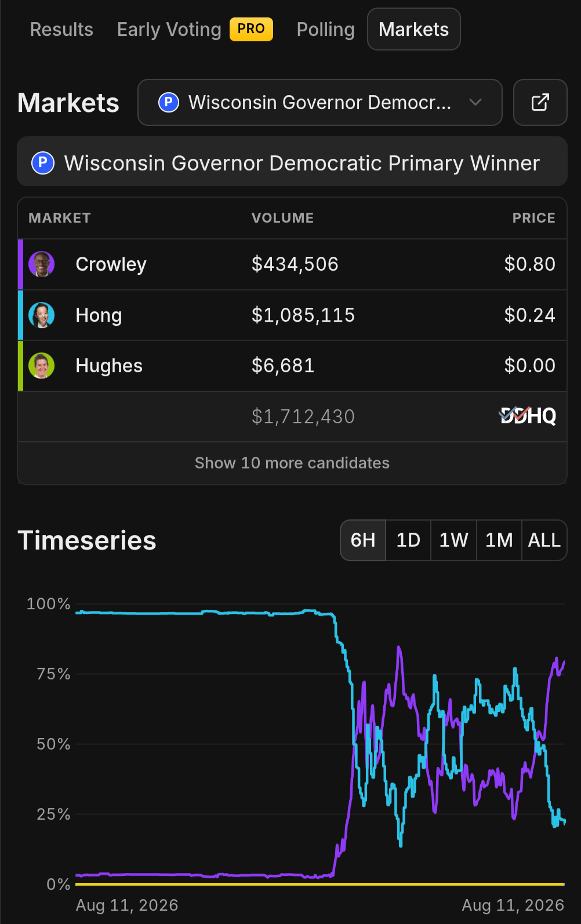
Task: Click the Hong market name
Action: (99, 315)
